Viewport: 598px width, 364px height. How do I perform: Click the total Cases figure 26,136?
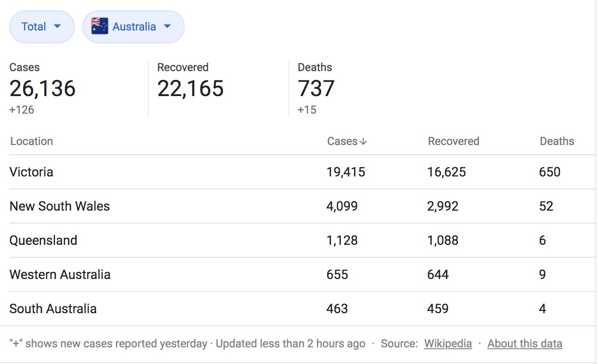43,88
